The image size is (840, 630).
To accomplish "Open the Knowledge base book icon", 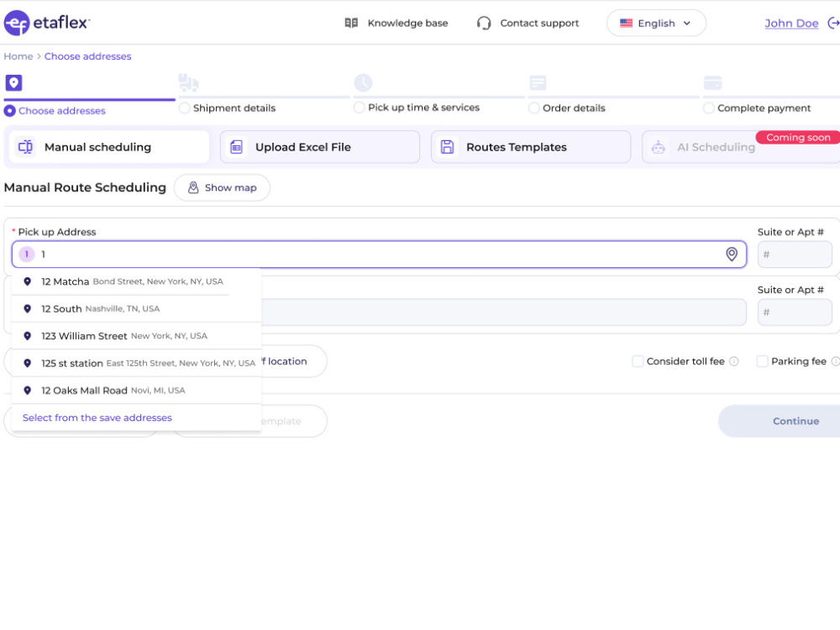I will (x=351, y=23).
